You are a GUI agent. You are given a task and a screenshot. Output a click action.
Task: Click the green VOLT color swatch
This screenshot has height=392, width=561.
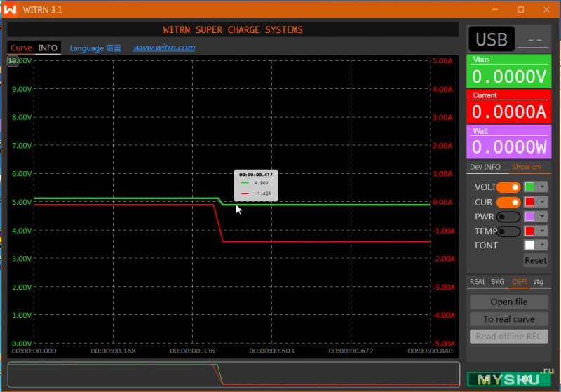530,187
